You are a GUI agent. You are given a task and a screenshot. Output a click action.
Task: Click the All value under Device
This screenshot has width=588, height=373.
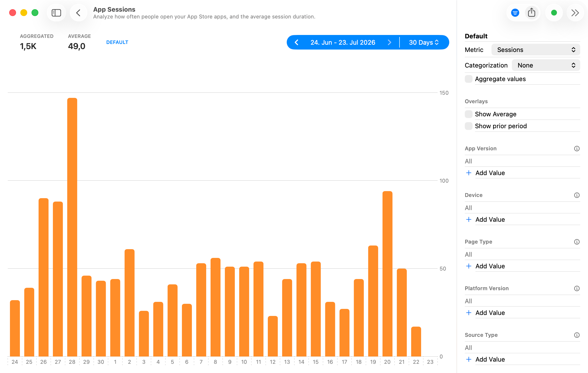(x=468, y=208)
